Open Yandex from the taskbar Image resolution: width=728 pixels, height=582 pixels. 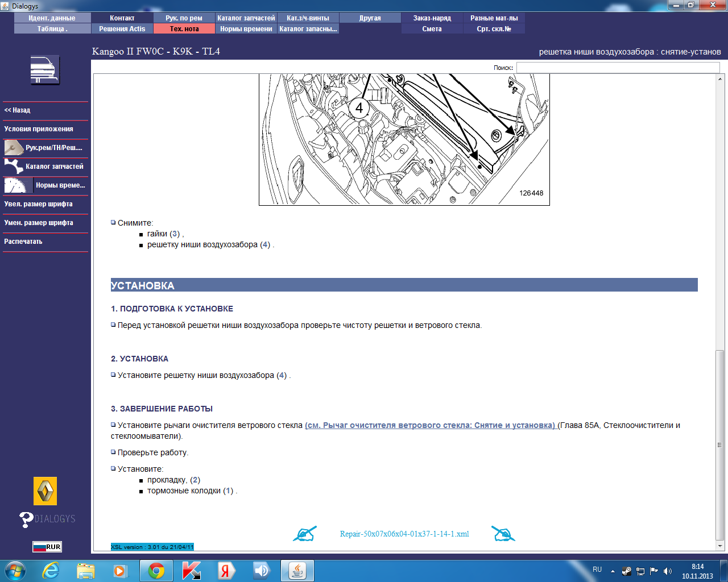pyautogui.click(x=225, y=571)
